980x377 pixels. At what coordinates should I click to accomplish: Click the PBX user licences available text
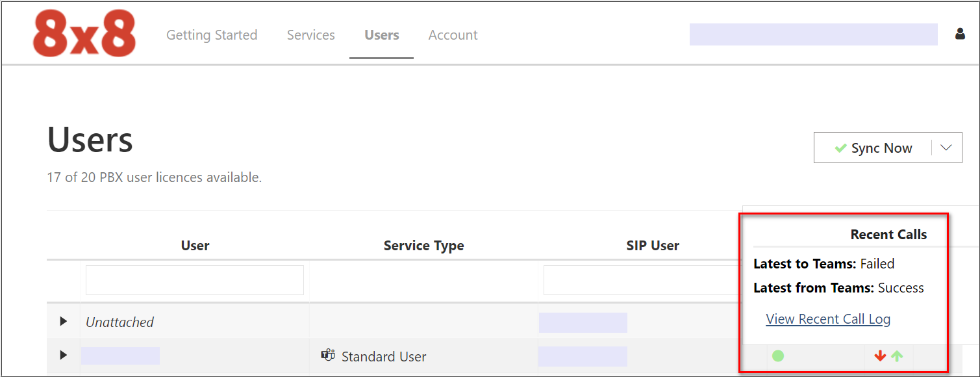pyautogui.click(x=154, y=177)
